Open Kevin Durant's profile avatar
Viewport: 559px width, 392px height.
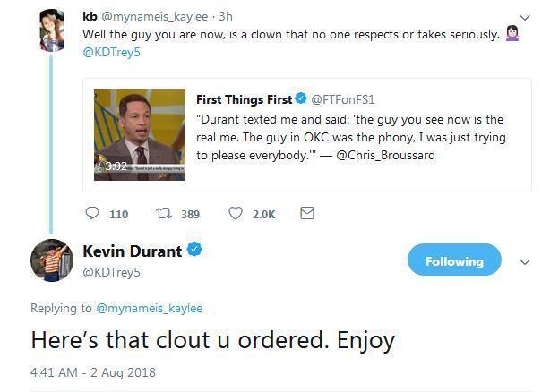[52, 260]
